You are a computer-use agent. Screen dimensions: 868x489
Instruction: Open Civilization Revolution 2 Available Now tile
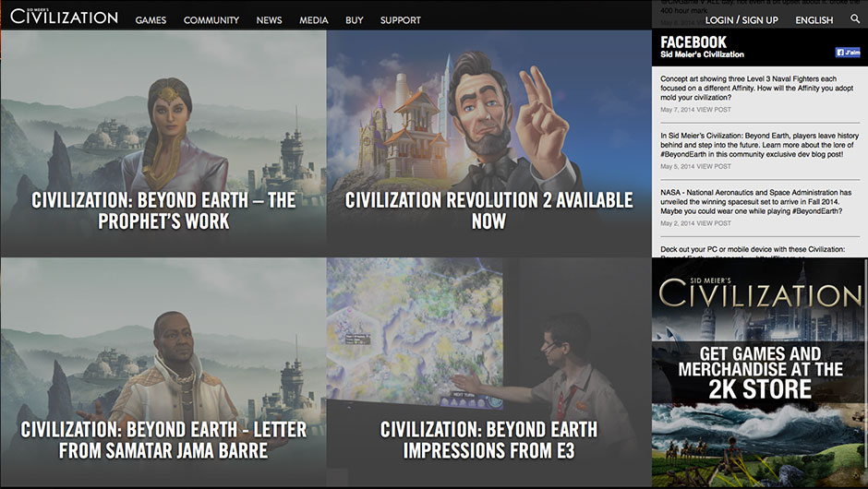click(x=488, y=143)
